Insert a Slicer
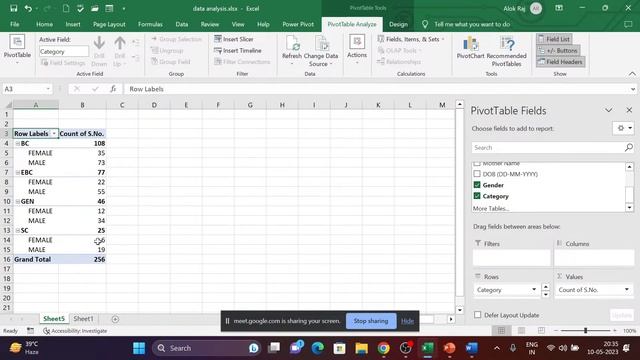The height and width of the screenshot is (360, 640). (234, 39)
